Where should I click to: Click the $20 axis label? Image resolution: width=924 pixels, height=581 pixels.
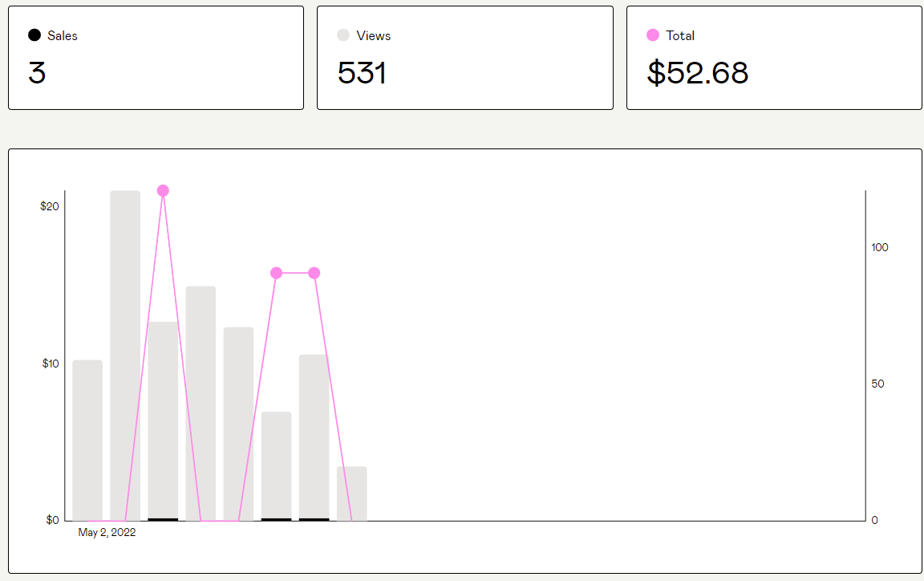(50, 206)
